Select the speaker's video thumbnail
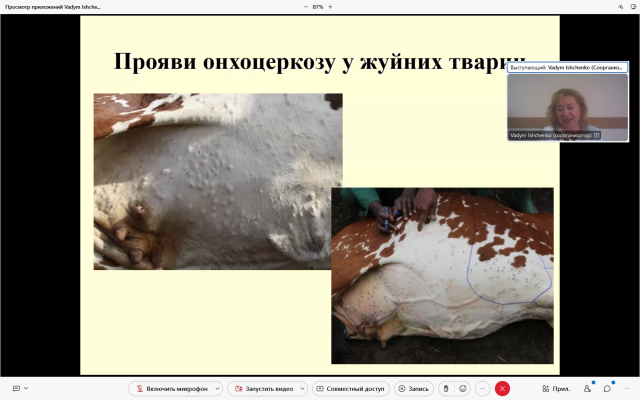The width and height of the screenshot is (640, 400). [567, 108]
